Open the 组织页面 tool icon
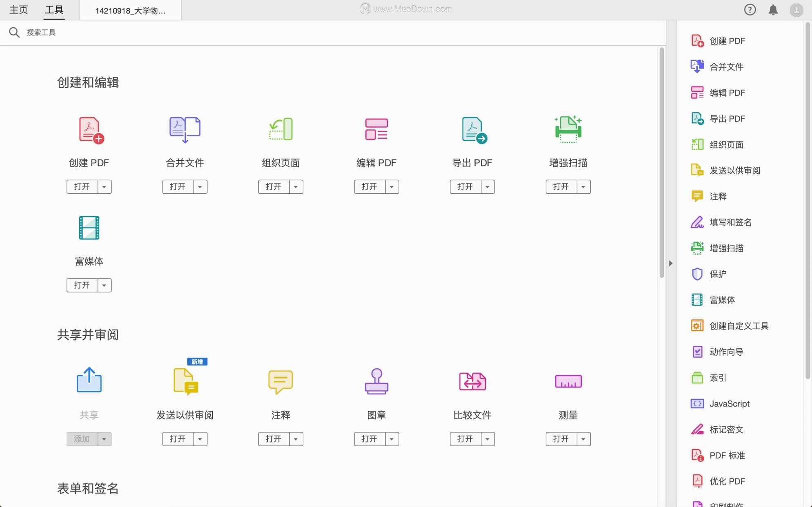Image resolution: width=812 pixels, height=507 pixels. 281,129
